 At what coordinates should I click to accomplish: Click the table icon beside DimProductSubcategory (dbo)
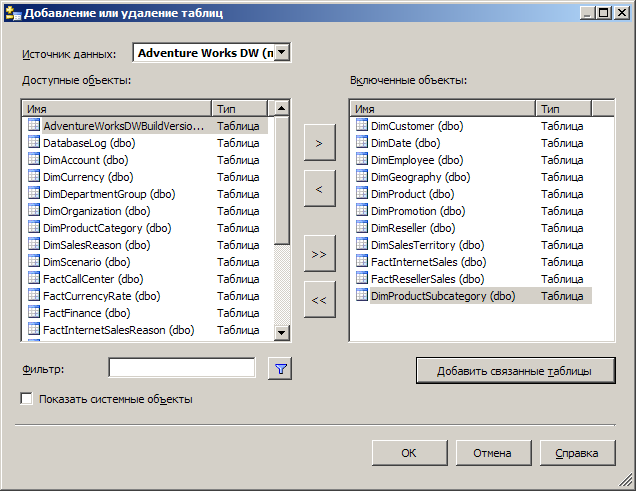(362, 295)
